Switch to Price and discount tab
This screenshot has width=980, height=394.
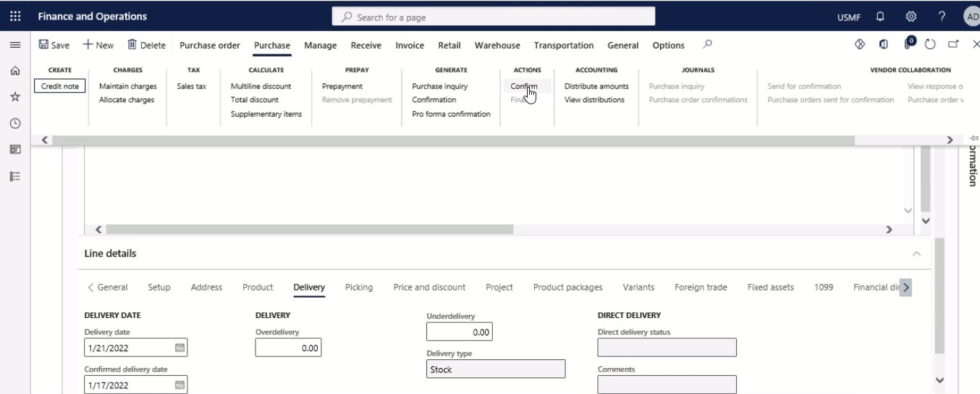429,288
